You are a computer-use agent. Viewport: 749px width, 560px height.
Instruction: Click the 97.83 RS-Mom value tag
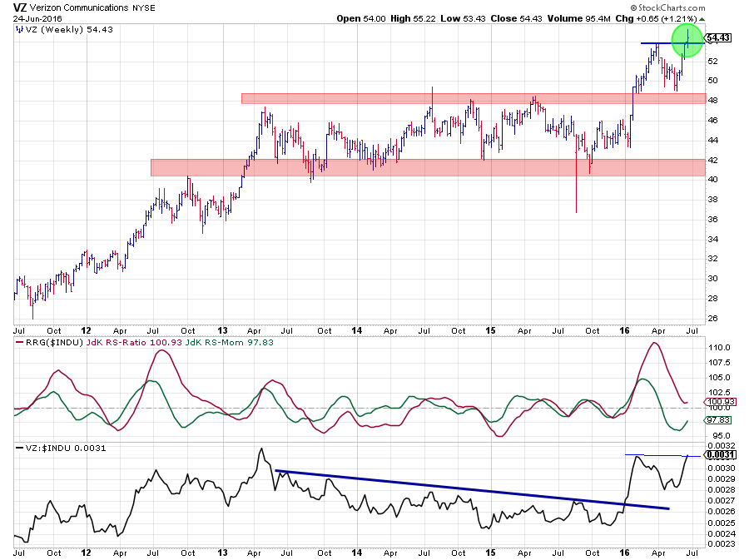click(x=720, y=420)
